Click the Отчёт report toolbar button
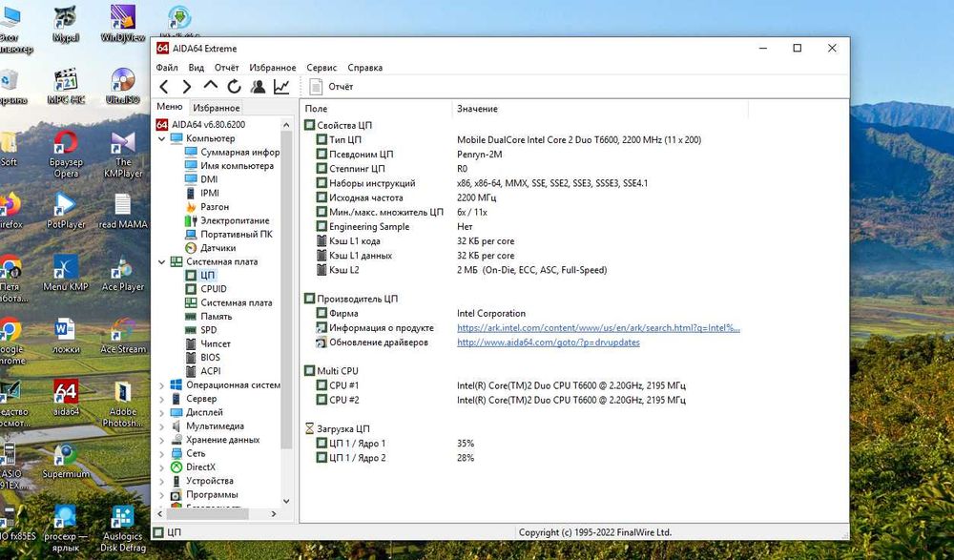 [x=332, y=87]
